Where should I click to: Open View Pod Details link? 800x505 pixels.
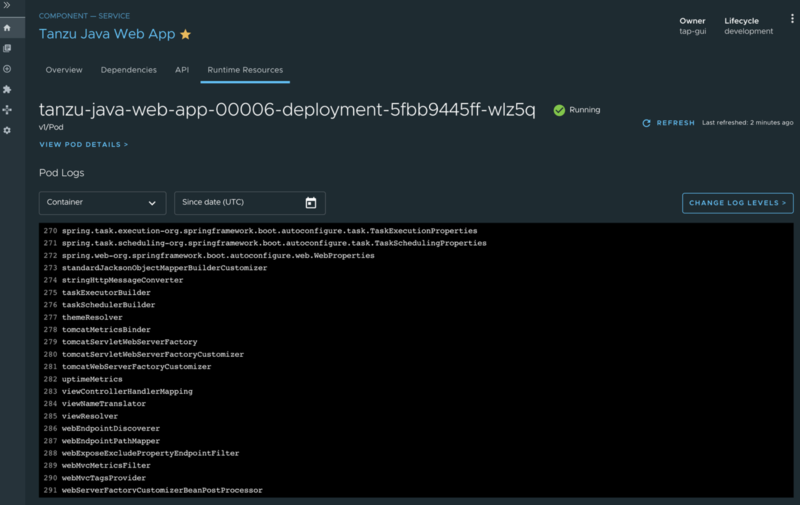pos(84,145)
